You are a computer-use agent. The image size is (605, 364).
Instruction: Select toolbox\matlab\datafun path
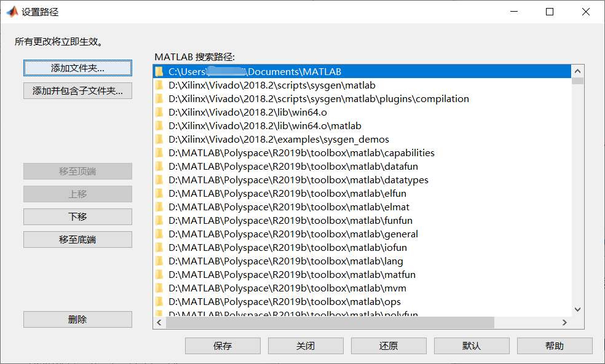[362, 167]
